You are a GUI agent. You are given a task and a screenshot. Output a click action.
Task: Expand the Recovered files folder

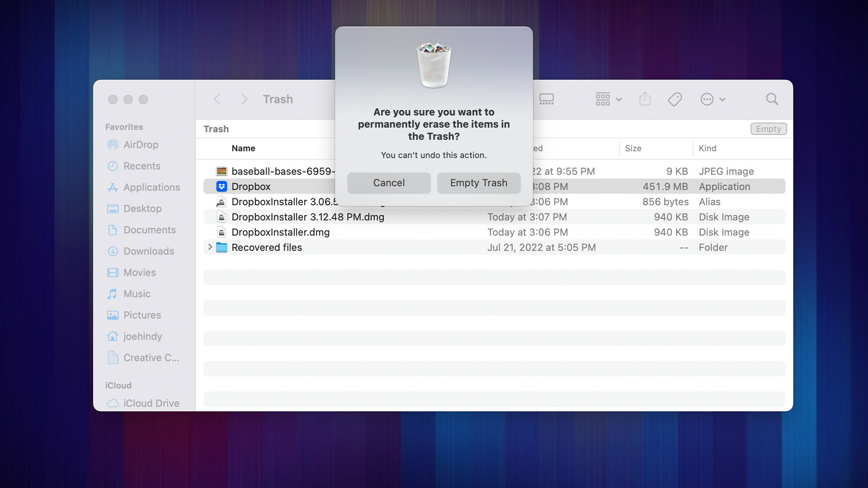[x=209, y=247]
